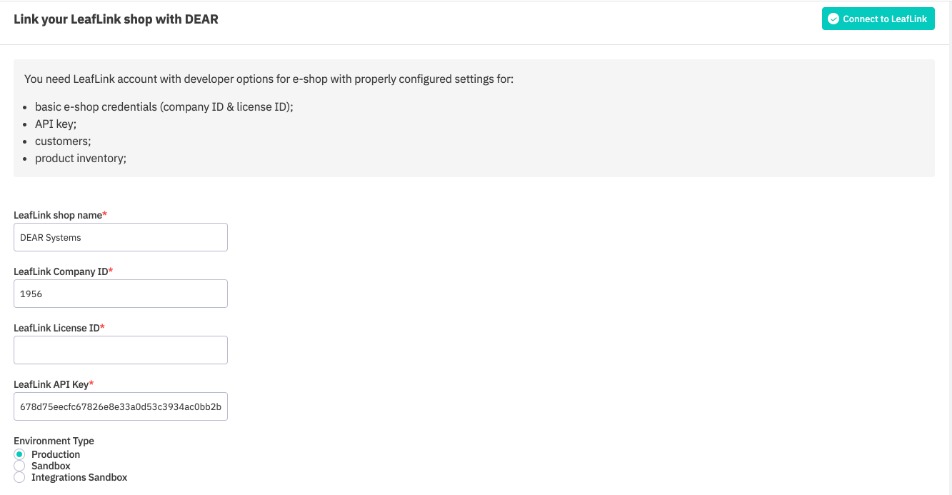
Task: Click the 'Link your LeafLink shop with DEAR' heading
Action: [116, 18]
